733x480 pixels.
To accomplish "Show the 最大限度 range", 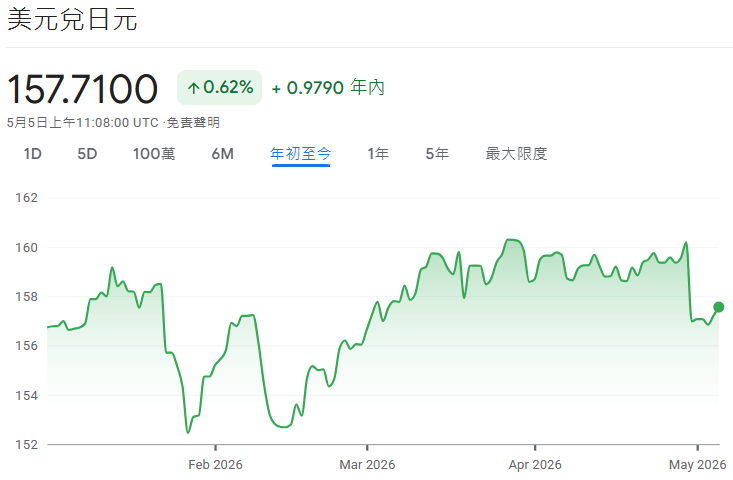I will 516,154.
